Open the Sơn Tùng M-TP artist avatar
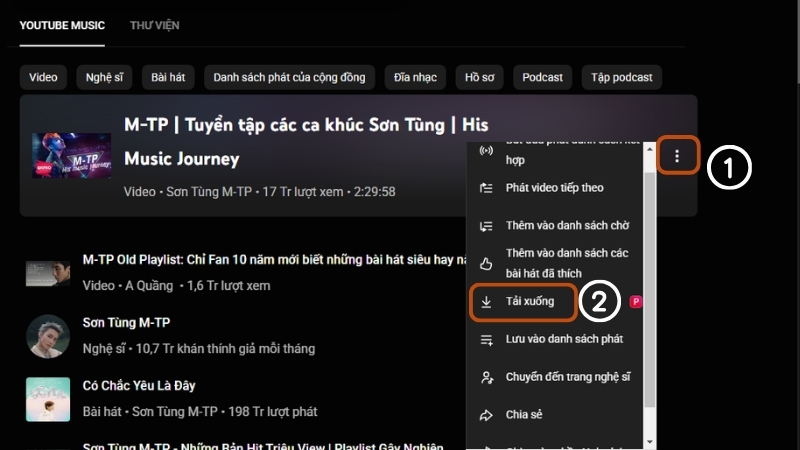Screen dimensions: 800x450 click(48, 336)
